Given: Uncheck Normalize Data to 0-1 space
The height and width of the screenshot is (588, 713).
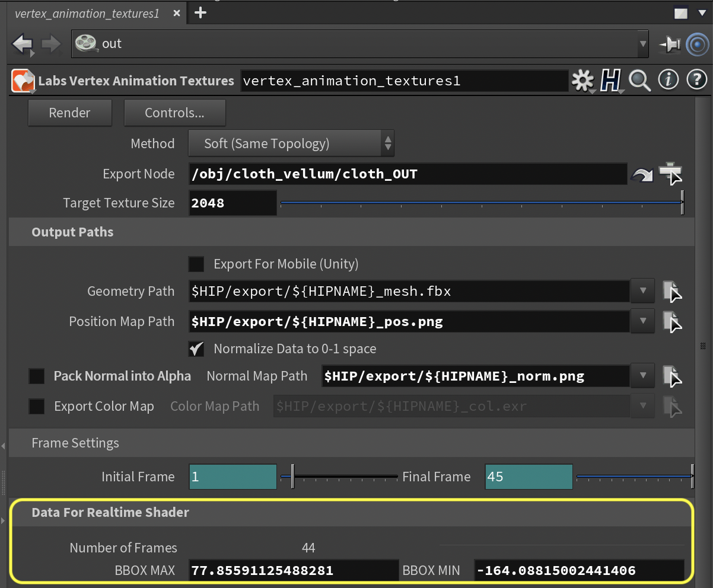Looking at the screenshot, I should 196,349.
